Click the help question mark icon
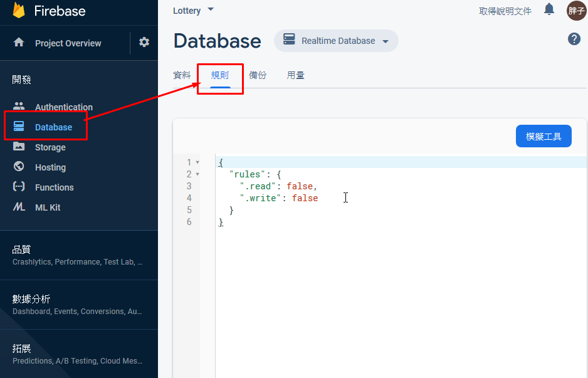The width and height of the screenshot is (588, 378). pos(574,39)
